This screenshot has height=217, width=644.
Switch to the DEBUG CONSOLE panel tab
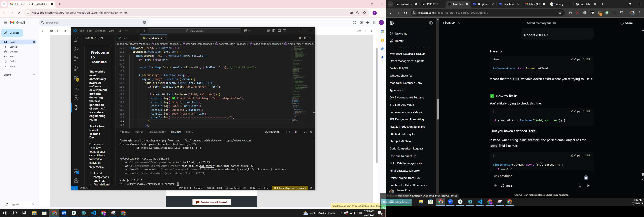pyautogui.click(x=157, y=132)
